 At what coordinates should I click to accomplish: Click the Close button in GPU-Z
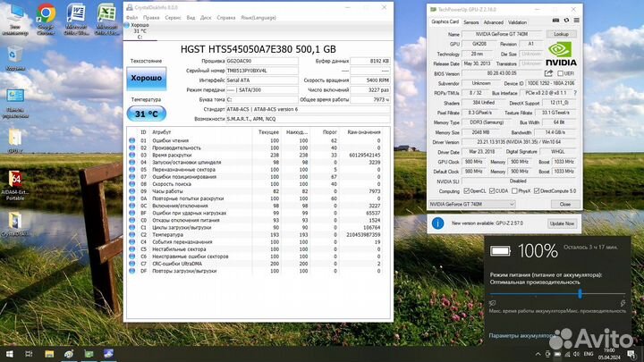click(565, 204)
